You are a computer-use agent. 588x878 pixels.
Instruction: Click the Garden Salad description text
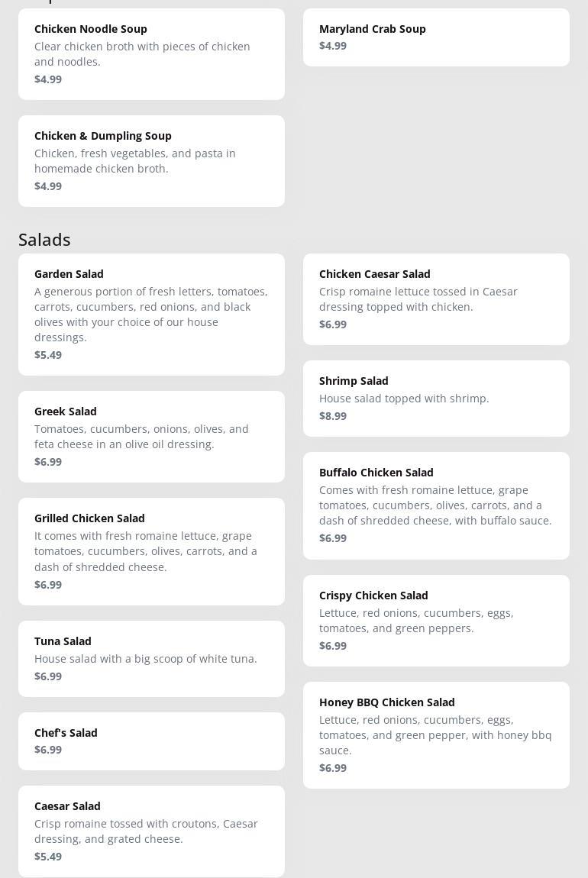(x=150, y=315)
